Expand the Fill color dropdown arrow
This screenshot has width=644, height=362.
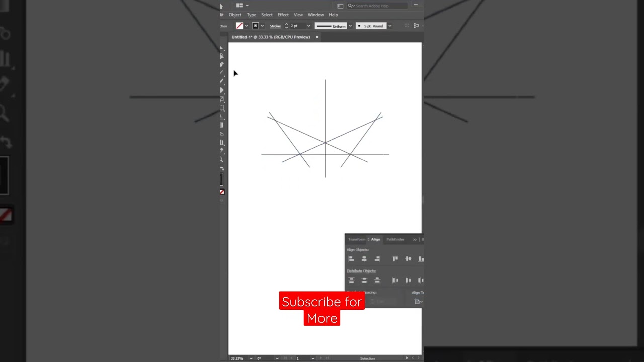click(246, 26)
